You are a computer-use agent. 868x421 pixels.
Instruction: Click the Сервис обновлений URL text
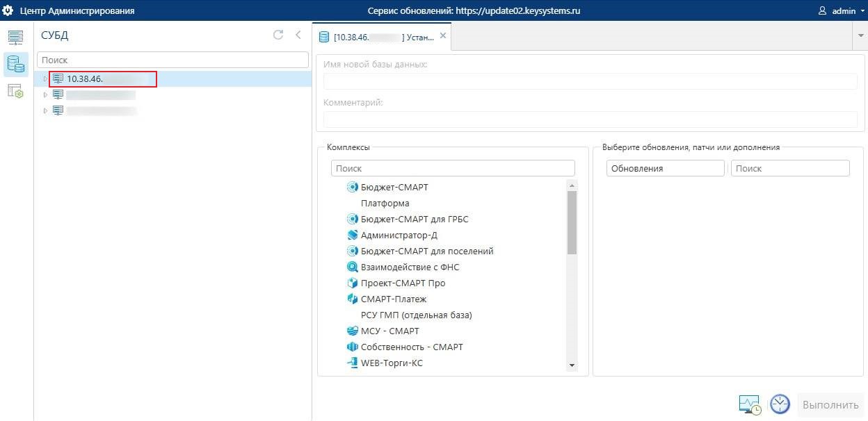[473, 10]
